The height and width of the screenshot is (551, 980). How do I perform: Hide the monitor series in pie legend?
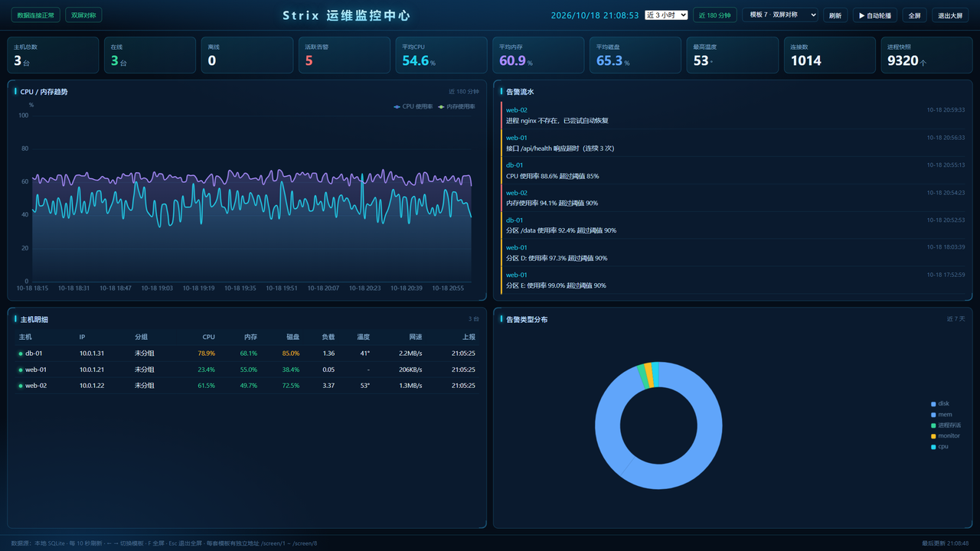point(946,436)
